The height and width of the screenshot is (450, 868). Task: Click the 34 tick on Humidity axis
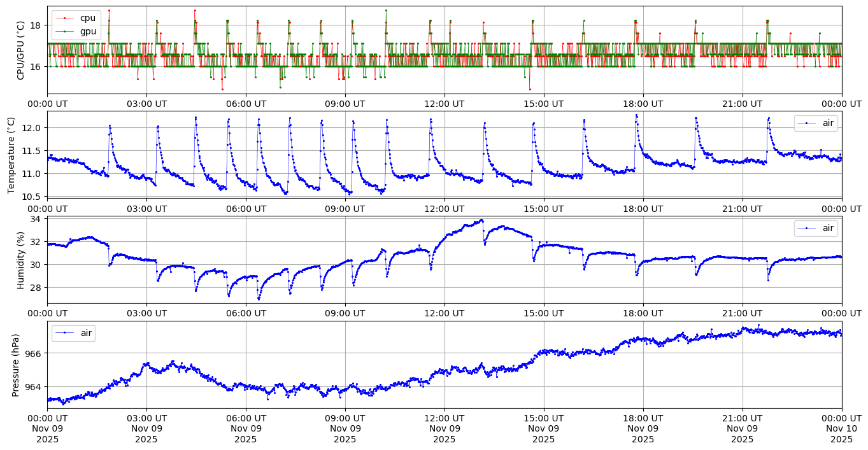coord(36,219)
